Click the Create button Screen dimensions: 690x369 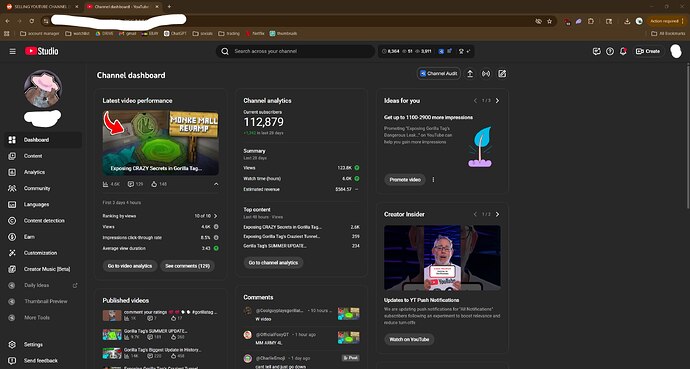(648, 51)
